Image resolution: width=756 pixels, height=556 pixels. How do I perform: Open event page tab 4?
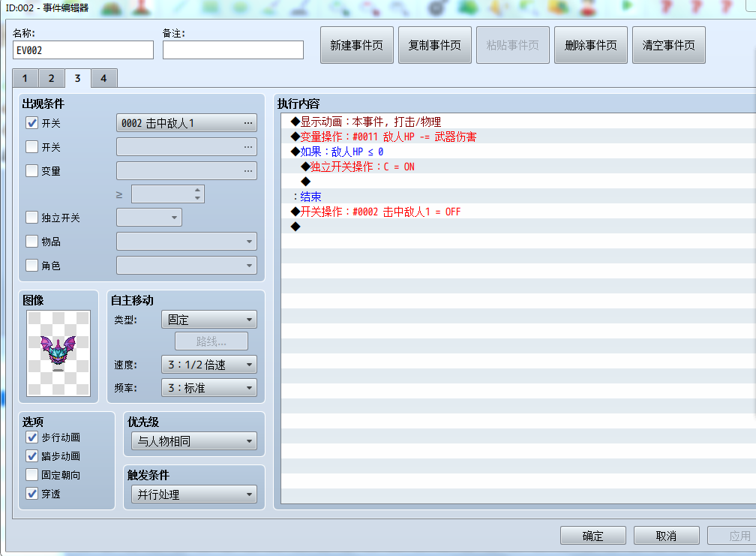click(x=103, y=78)
